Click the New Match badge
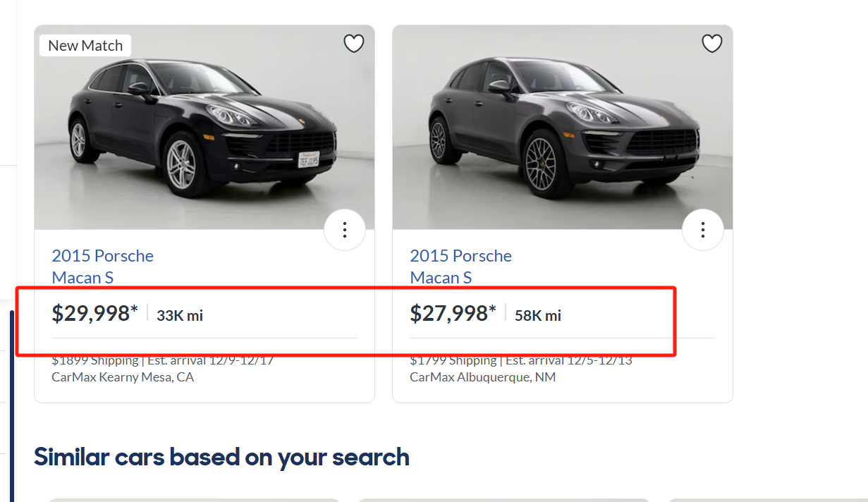The image size is (868, 502). 85,46
